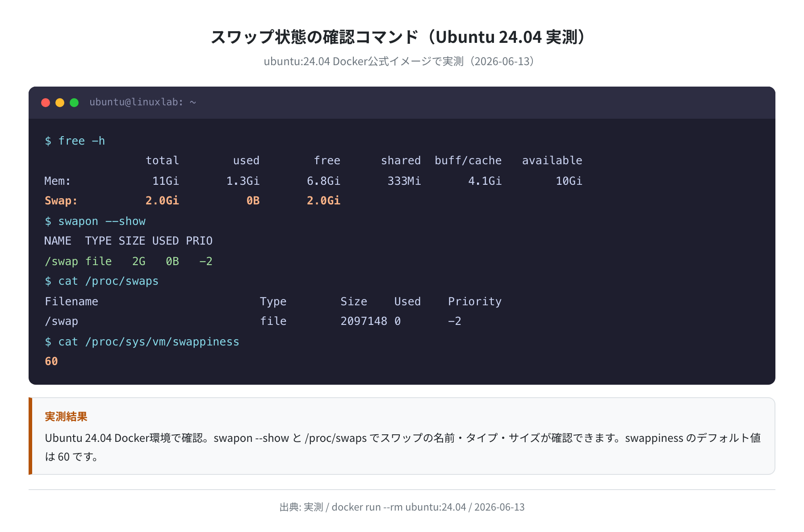Click Mem total value 11Gi
The width and height of the screenshot is (804, 532).
[166, 181]
